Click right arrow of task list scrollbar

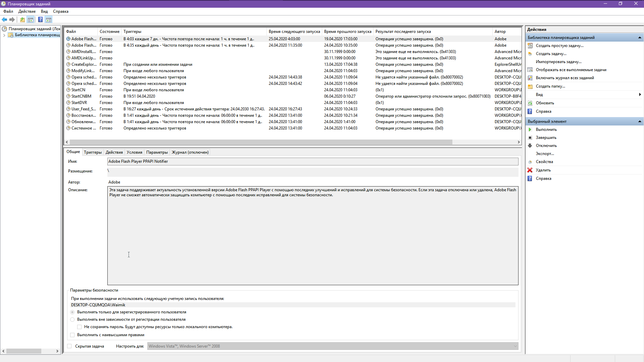(x=518, y=142)
